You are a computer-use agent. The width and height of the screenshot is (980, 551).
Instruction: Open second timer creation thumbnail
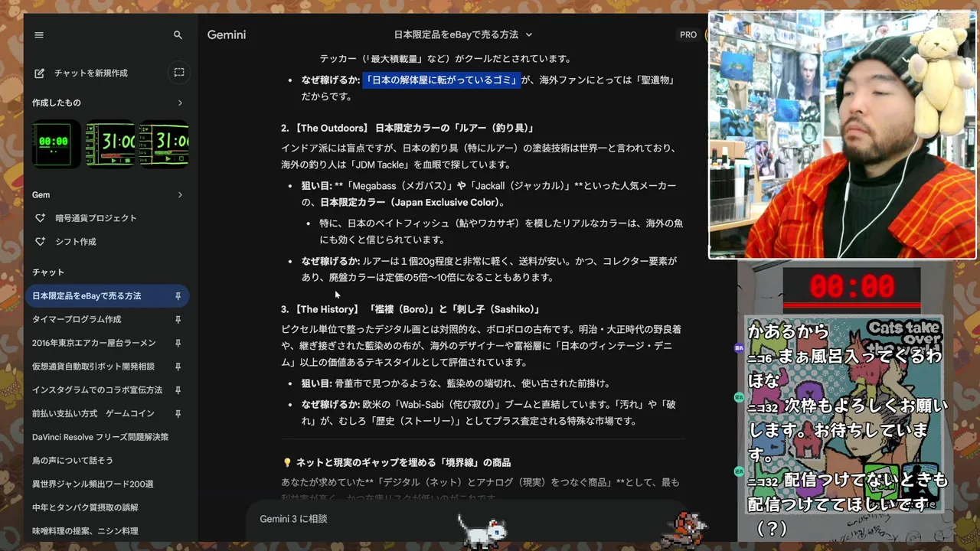[x=110, y=143]
